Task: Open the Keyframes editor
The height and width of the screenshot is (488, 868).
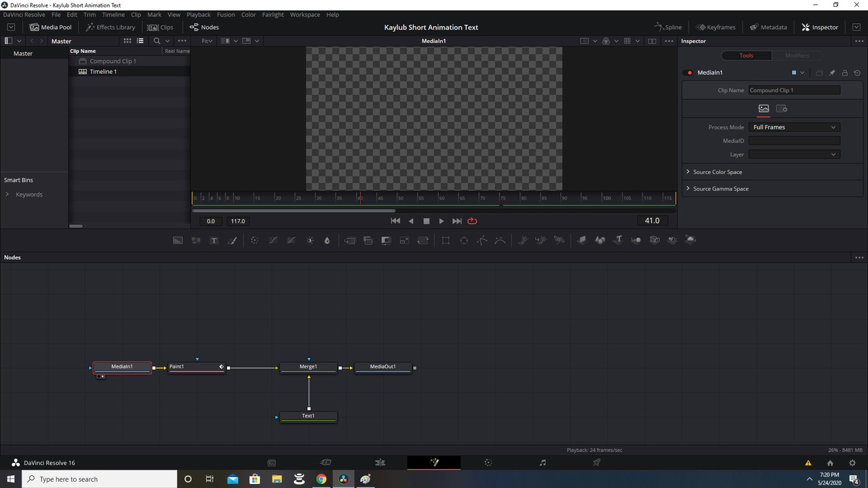Action: [x=715, y=27]
